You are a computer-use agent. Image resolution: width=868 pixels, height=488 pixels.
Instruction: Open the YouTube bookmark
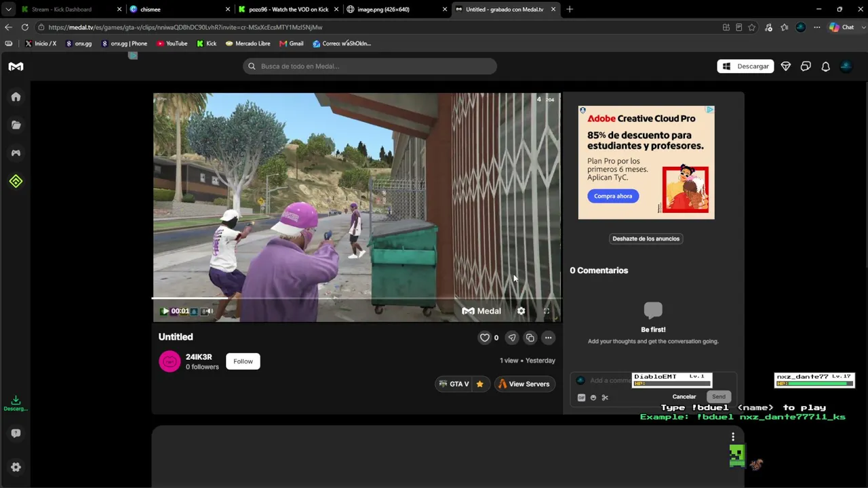click(172, 43)
